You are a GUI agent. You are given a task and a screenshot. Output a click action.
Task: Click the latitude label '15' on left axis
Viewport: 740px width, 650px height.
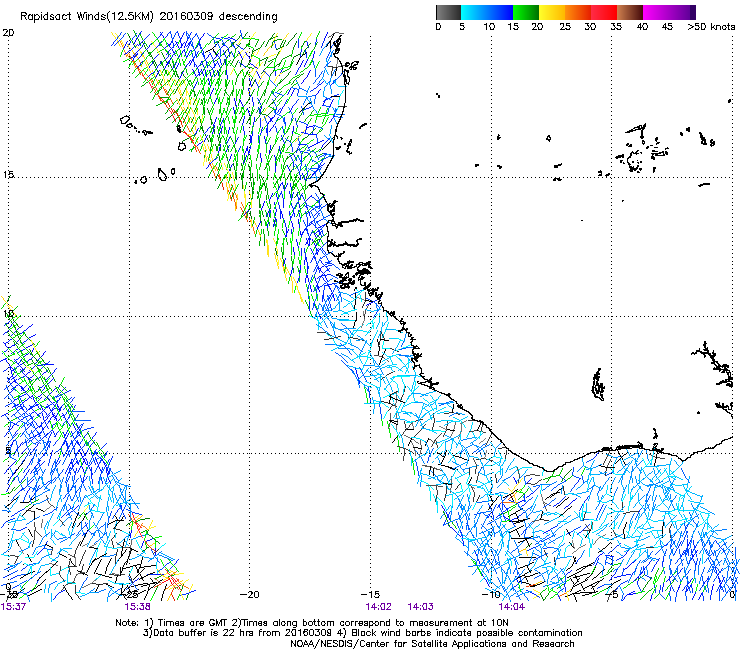tap(8, 175)
